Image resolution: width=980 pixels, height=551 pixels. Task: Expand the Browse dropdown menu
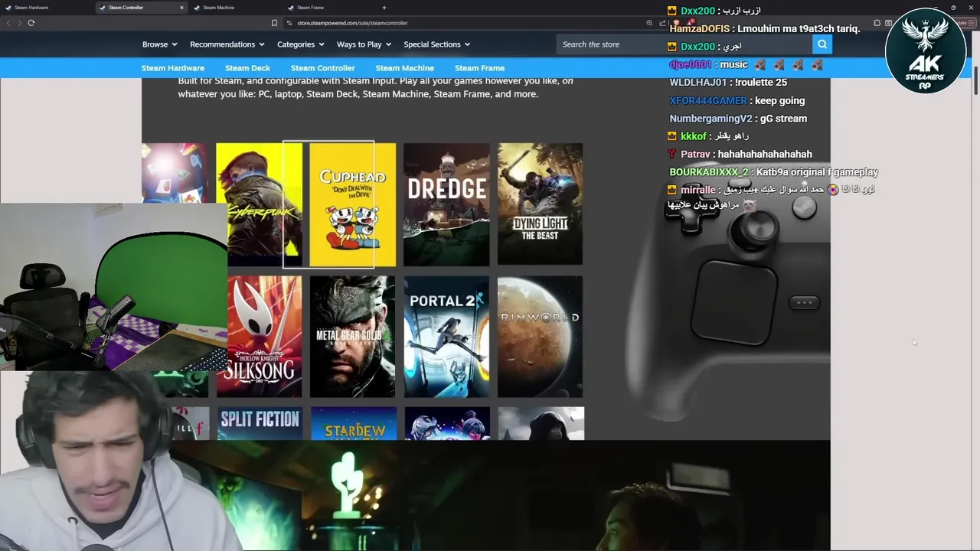click(x=159, y=44)
